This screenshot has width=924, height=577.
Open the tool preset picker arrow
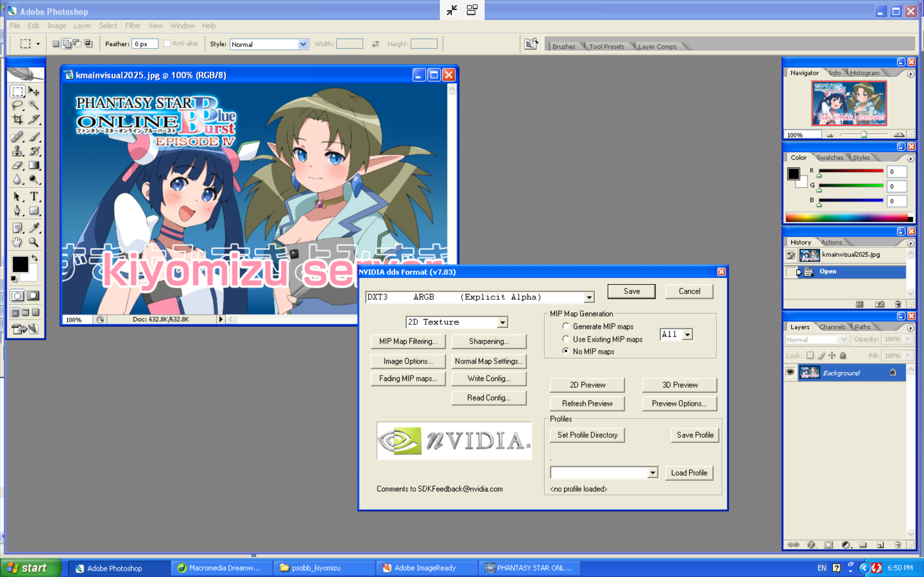(38, 44)
